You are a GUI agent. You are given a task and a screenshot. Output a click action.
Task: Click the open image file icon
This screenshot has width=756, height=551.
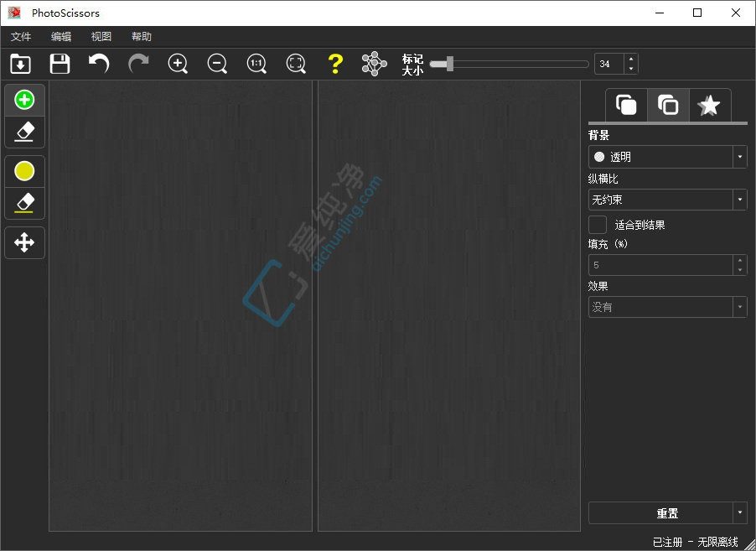coord(20,64)
